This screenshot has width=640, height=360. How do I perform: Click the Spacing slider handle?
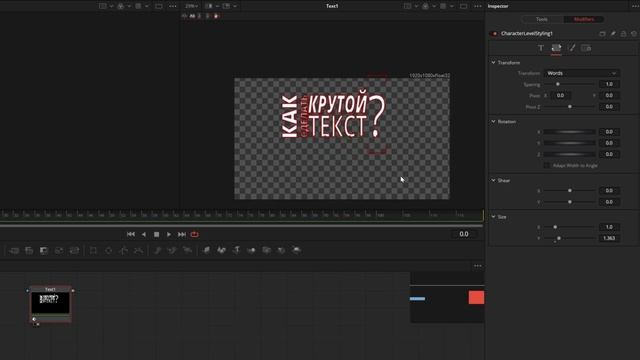click(558, 84)
